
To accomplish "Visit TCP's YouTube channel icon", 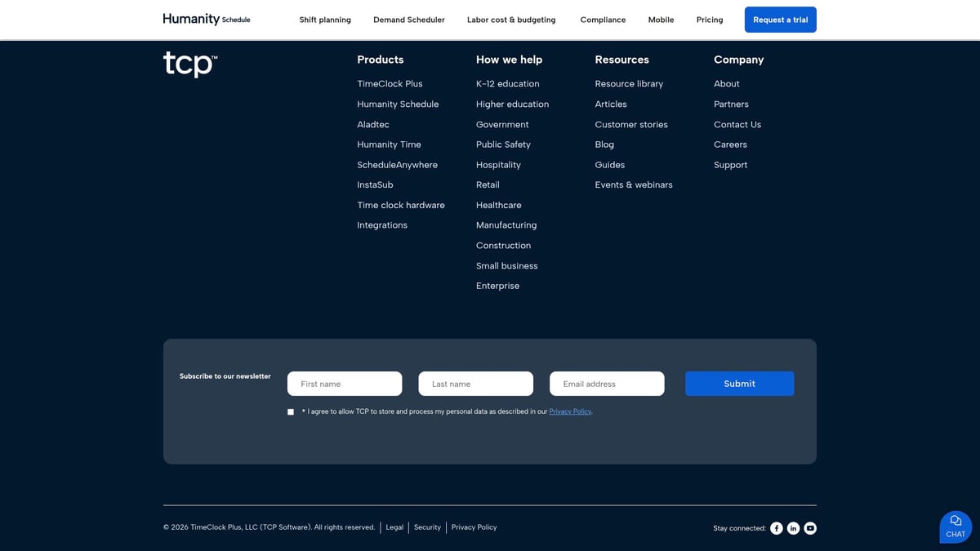I will (809, 528).
